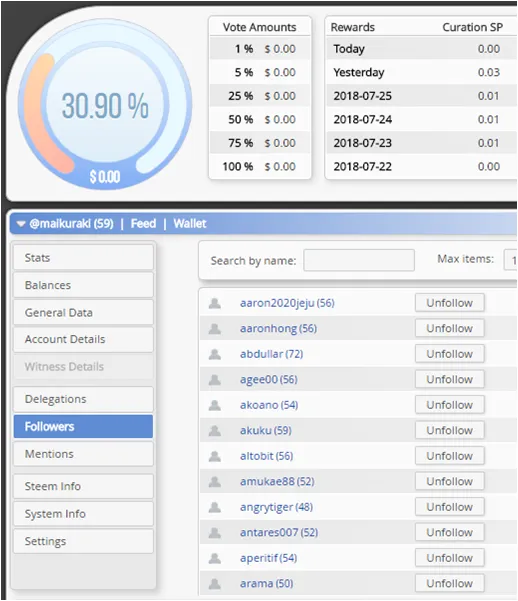Open akuku (59) profile link
The width and height of the screenshot is (518, 601).
coord(266,430)
